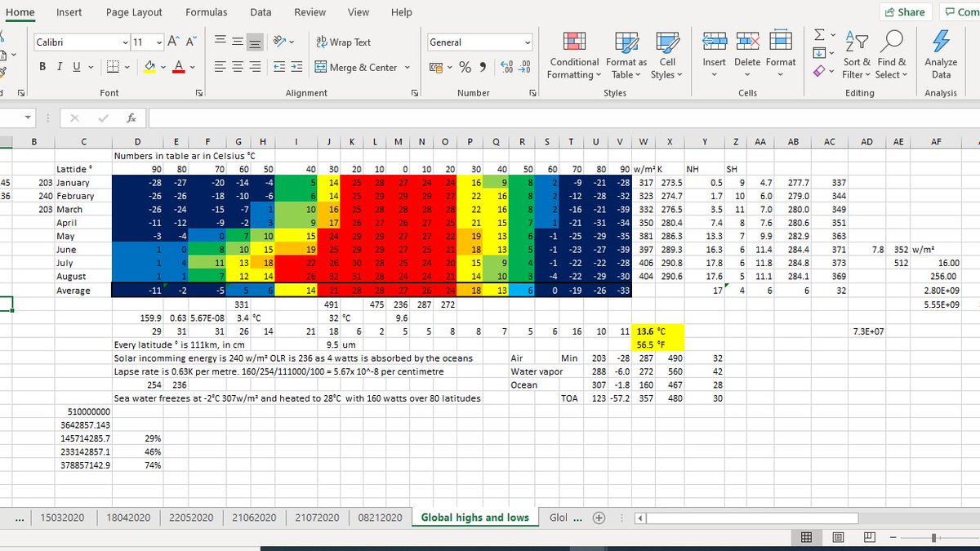Open Sort & Filter menu
Image resolution: width=980 pixels, height=551 pixels.
pyautogui.click(x=857, y=56)
